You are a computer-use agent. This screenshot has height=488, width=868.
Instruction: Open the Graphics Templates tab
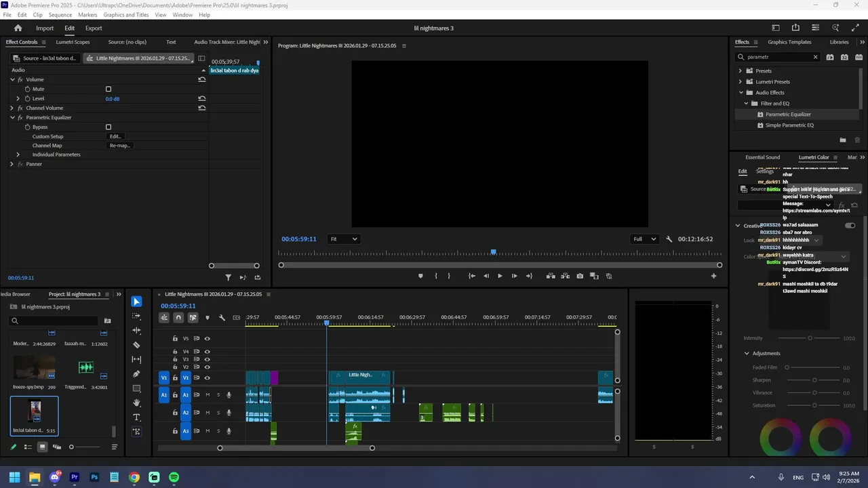[x=789, y=42]
